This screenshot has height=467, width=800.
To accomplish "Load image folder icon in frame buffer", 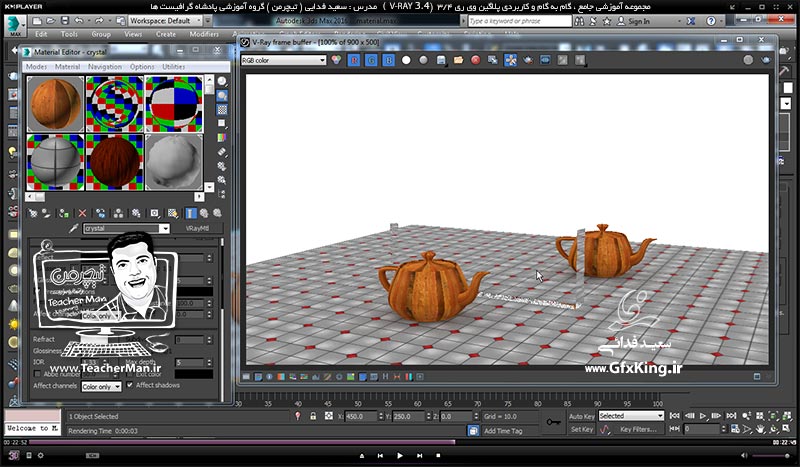I will coord(458,60).
